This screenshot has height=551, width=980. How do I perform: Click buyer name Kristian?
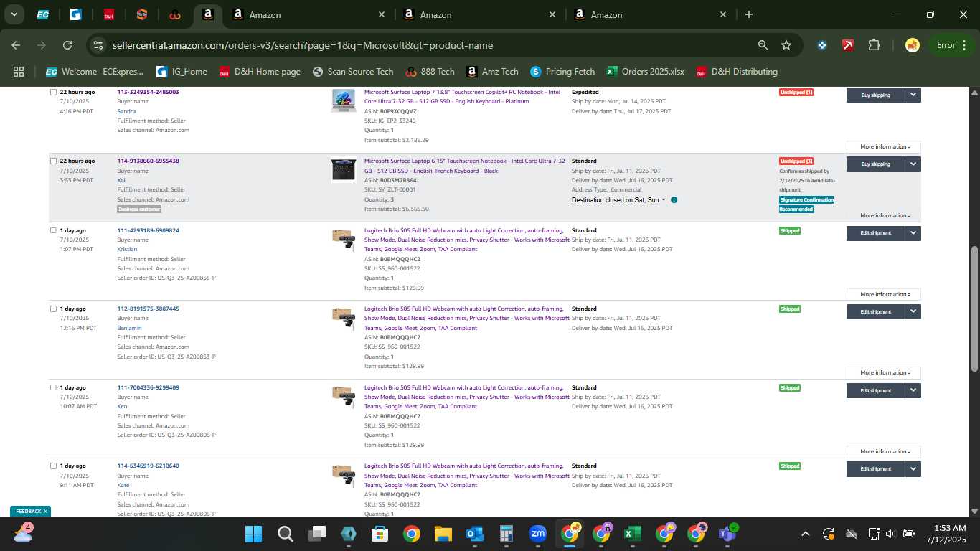(x=127, y=249)
